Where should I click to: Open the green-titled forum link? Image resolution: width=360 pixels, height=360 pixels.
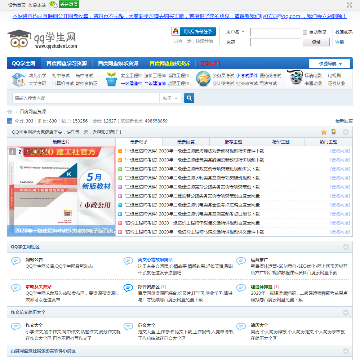tap(261, 287)
